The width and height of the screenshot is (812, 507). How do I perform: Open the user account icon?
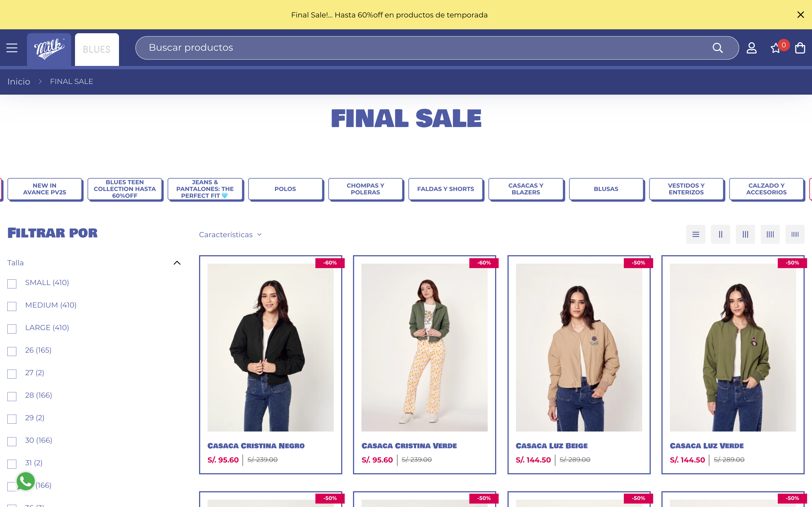[x=752, y=48]
